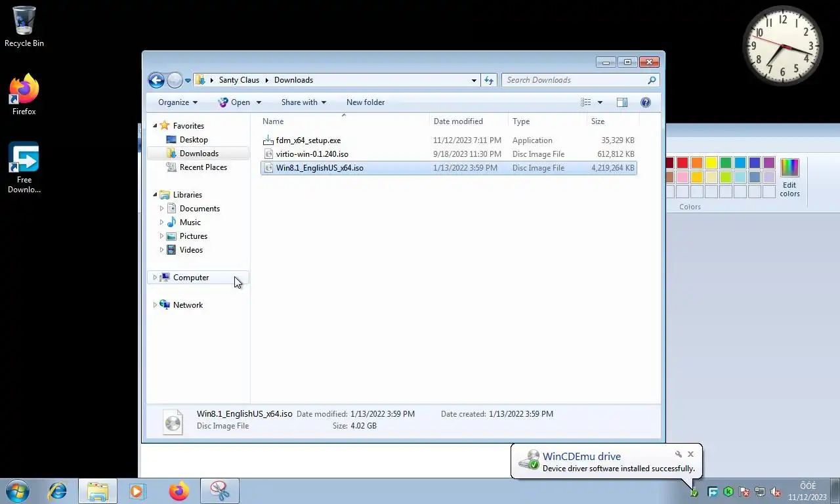Open Explorer help question mark

tap(645, 102)
